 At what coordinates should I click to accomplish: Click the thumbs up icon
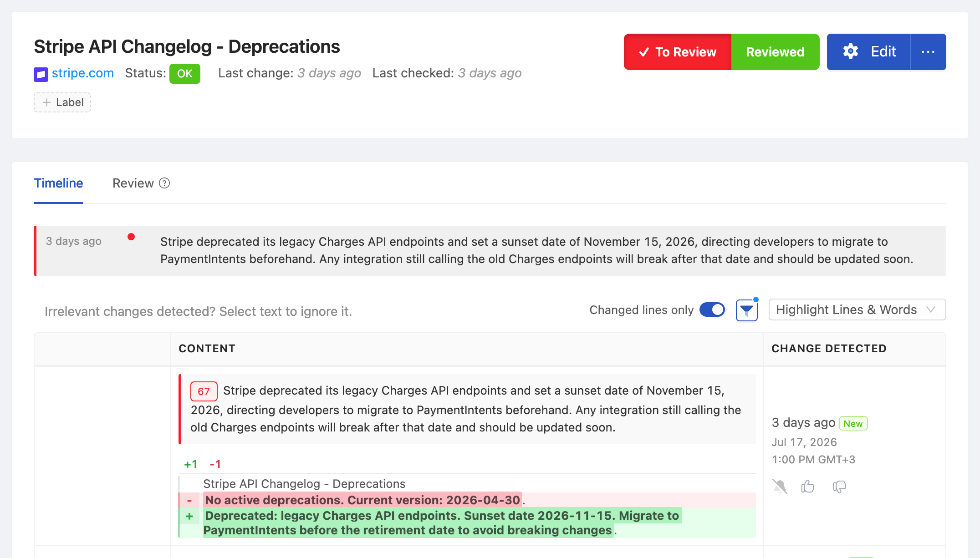point(808,487)
